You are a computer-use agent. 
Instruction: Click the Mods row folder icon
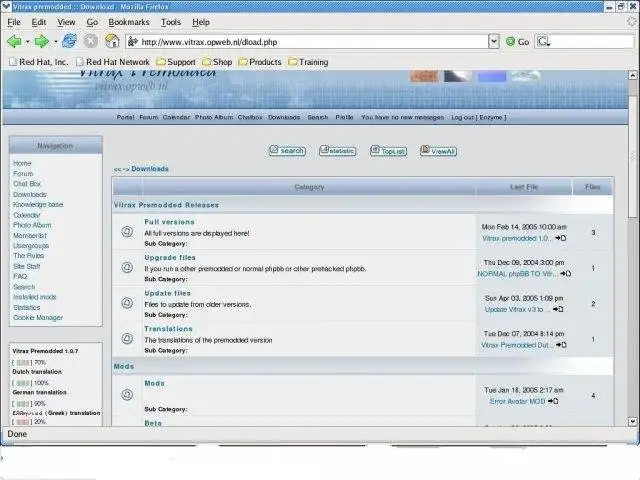pyautogui.click(x=127, y=395)
